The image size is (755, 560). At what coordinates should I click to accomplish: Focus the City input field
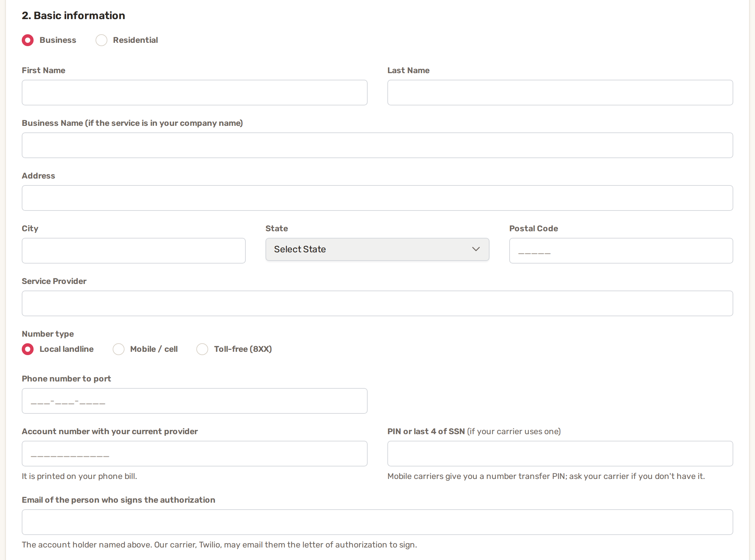click(133, 251)
